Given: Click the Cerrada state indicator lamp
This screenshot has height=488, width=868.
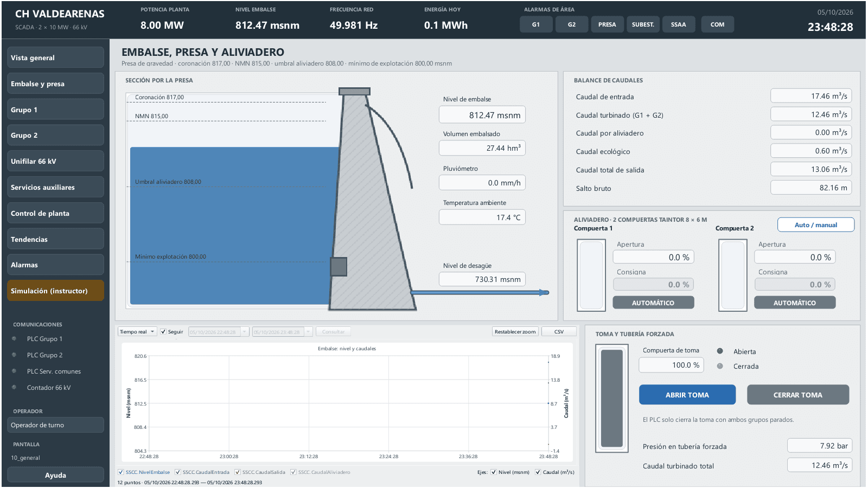Looking at the screenshot, I should [720, 366].
